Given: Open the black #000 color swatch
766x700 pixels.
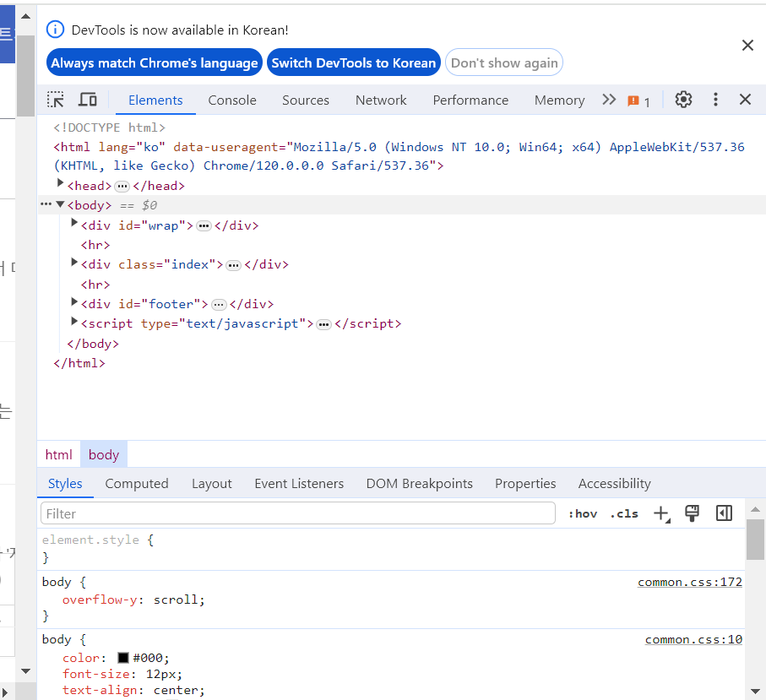Looking at the screenshot, I should pos(123,658).
